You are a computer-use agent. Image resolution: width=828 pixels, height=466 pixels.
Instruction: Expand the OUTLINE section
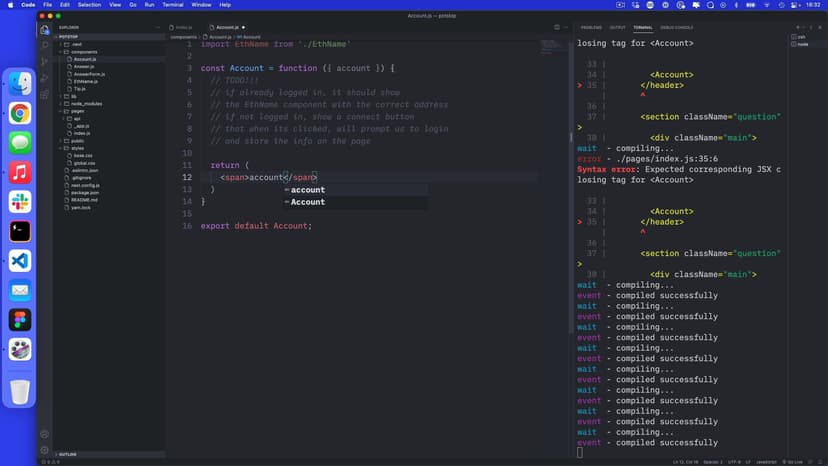coord(68,454)
